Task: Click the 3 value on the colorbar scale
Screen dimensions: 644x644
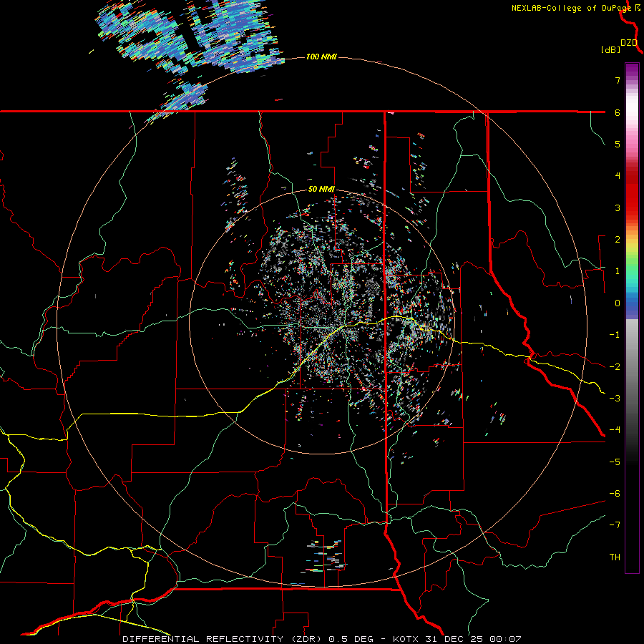Action: (x=618, y=208)
